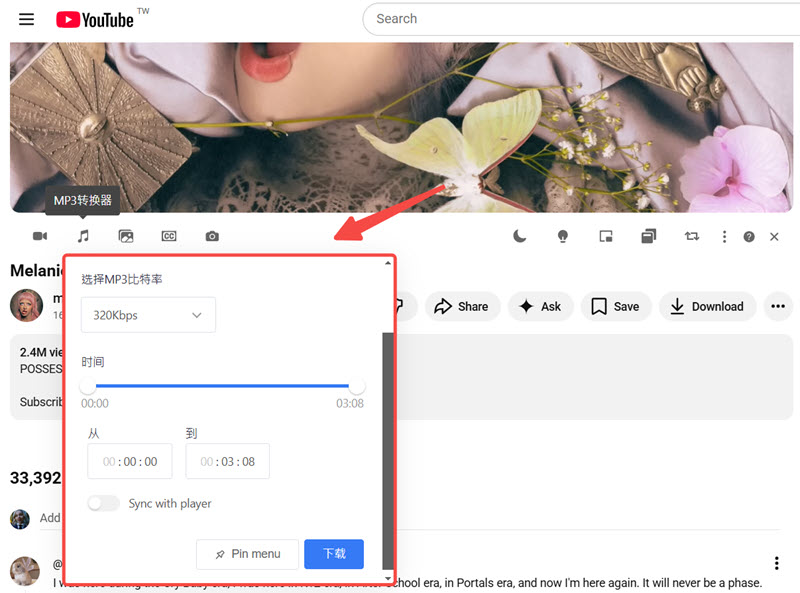
Task: Click the light bulb toolbar icon
Action: [563, 236]
